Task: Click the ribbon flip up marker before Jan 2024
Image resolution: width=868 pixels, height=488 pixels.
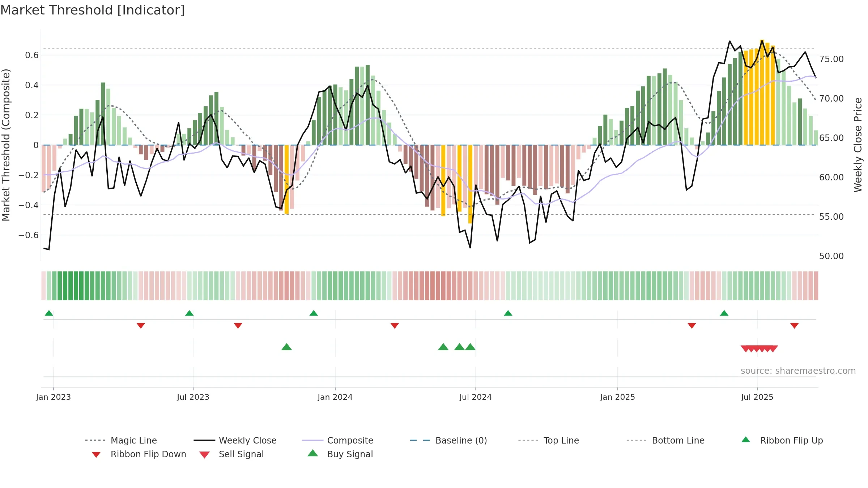Action: [314, 313]
